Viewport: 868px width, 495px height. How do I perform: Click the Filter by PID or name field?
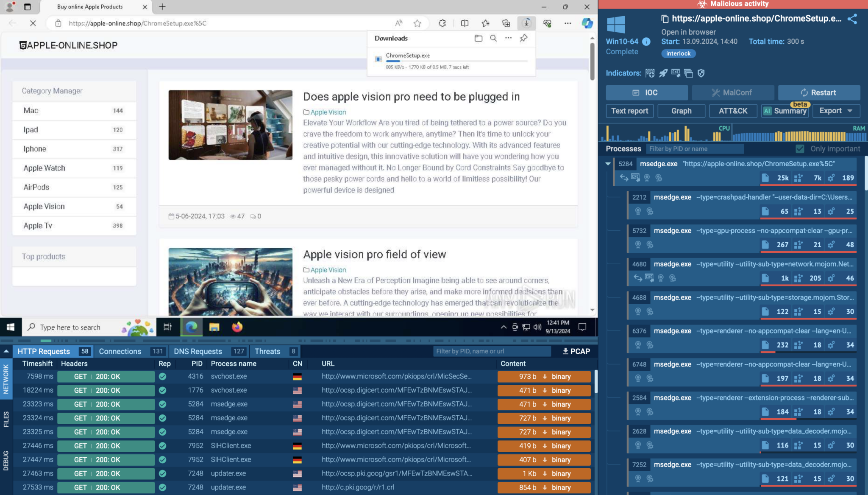point(694,149)
